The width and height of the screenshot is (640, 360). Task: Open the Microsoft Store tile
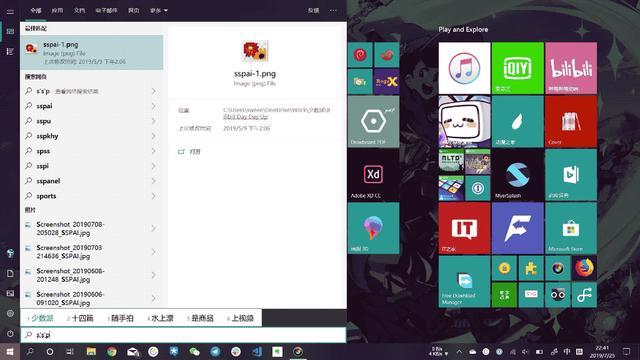571,228
